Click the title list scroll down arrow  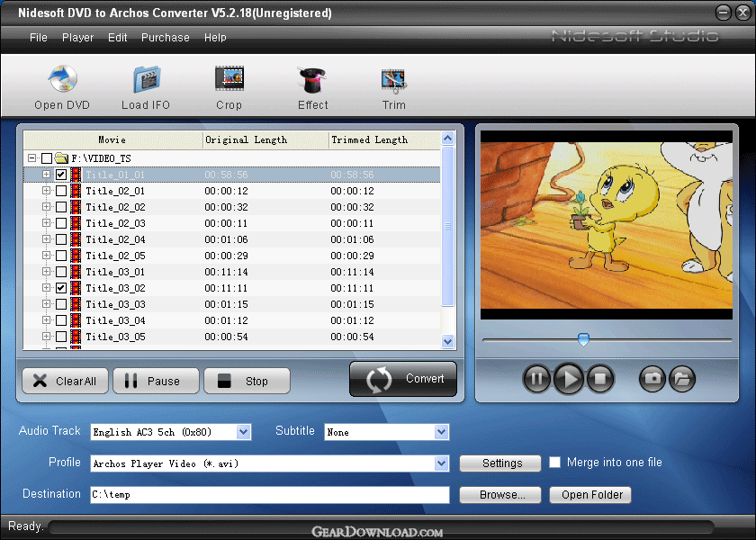click(448, 341)
